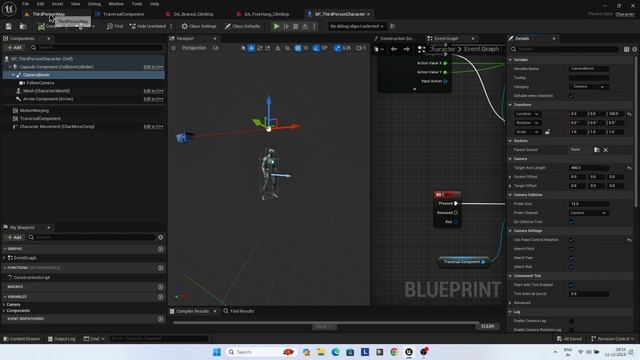Viewport: 640px width, 360px height.
Task: Click All Saved status button
Action: point(570,339)
